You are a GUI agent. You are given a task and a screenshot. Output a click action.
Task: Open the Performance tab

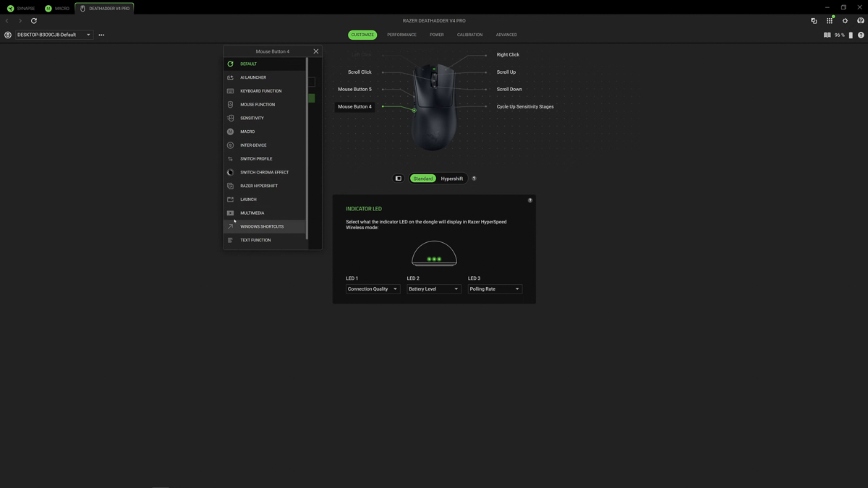401,35
